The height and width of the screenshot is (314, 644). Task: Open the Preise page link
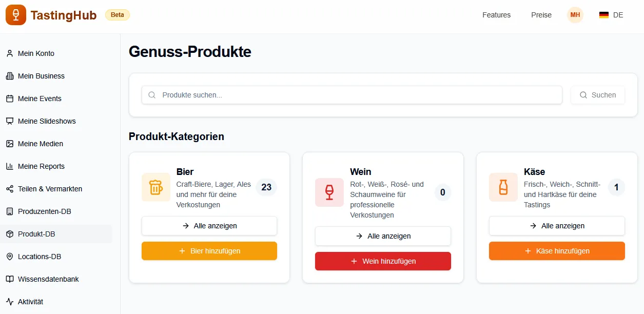541,15
